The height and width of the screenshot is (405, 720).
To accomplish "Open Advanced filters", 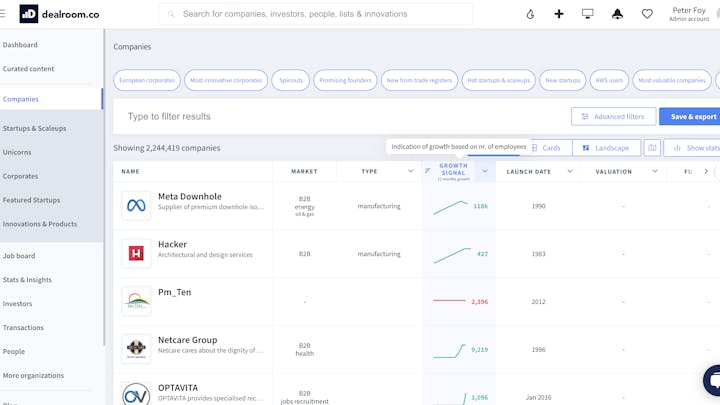I will 613,116.
